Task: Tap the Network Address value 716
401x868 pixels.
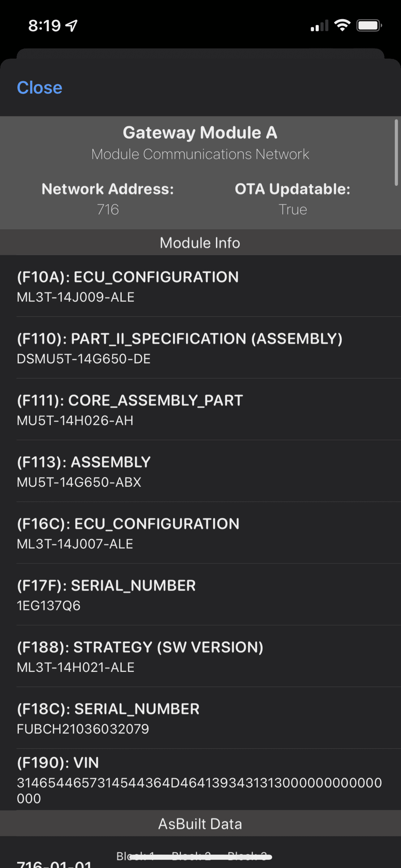Action: (108, 209)
